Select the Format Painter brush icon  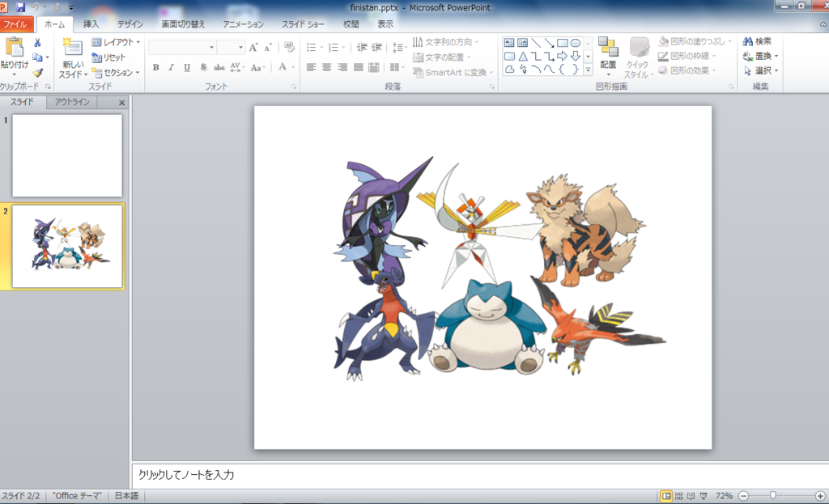[37, 72]
